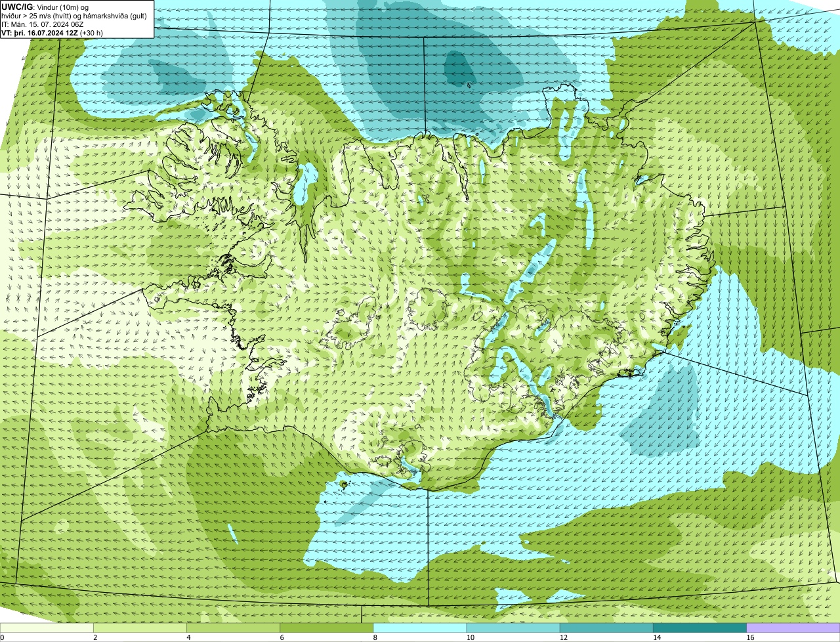Click the legend scale label '6'

282,637
